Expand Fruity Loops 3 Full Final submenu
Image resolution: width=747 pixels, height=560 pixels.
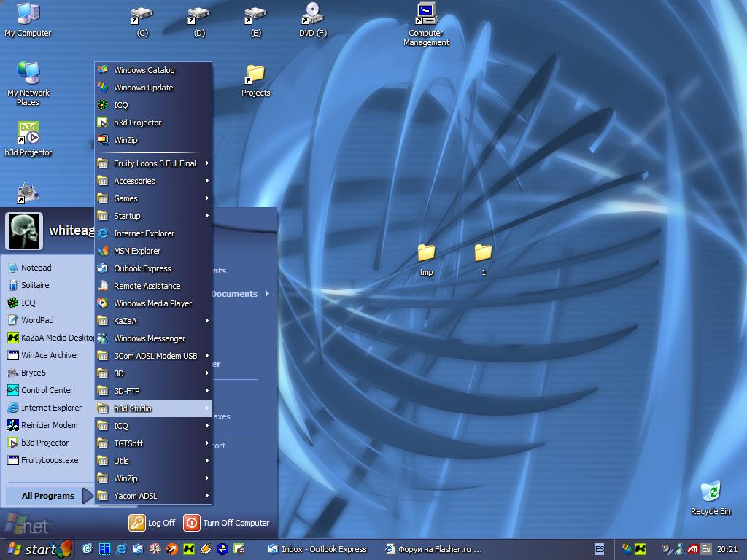[153, 163]
